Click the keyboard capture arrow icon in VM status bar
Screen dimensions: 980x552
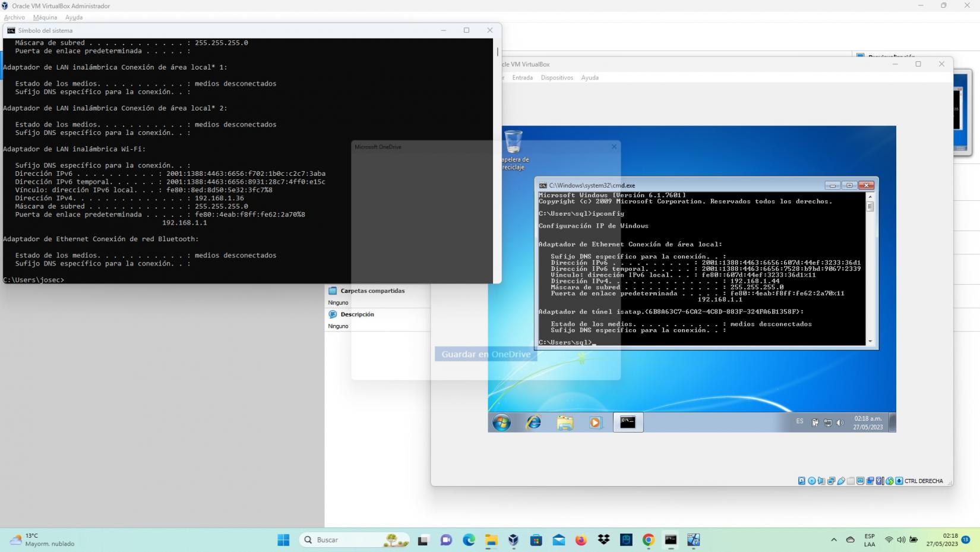(x=899, y=481)
